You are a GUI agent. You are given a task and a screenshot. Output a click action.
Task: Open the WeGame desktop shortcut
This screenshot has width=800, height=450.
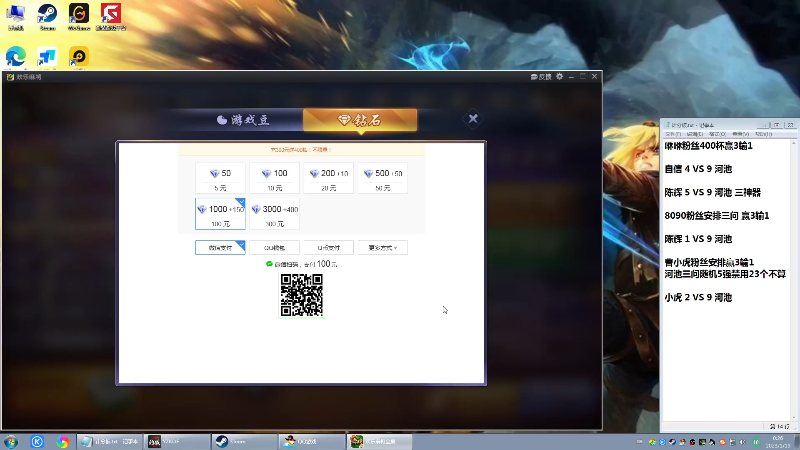79,17
